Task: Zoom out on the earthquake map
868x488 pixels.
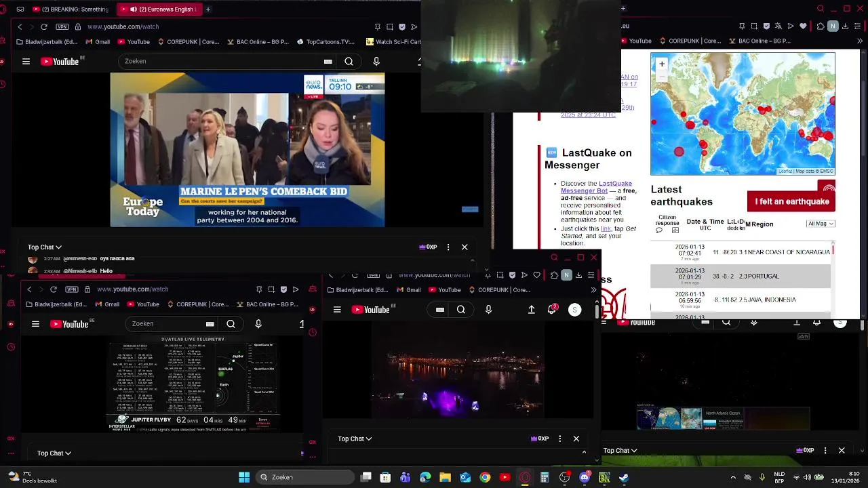Action: [662, 76]
